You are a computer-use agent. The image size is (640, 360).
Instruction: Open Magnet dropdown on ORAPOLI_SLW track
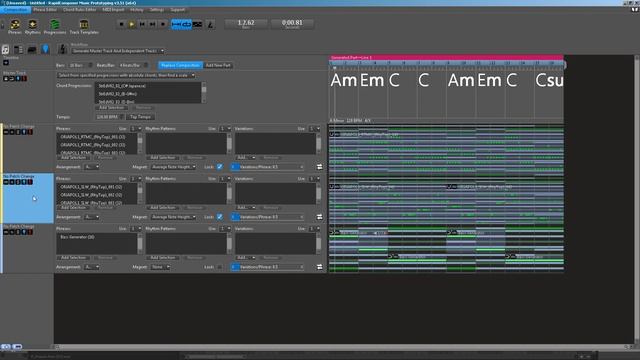[x=173, y=217]
